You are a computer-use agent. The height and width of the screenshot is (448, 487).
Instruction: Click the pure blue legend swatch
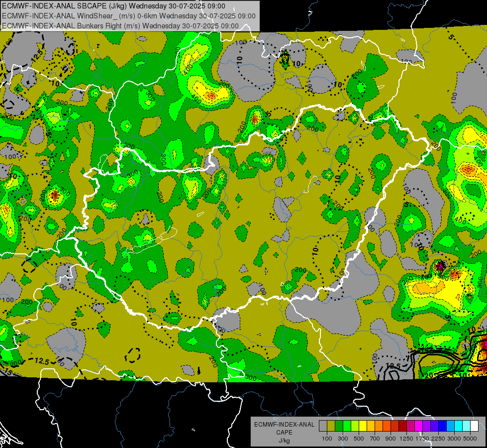click(x=443, y=426)
